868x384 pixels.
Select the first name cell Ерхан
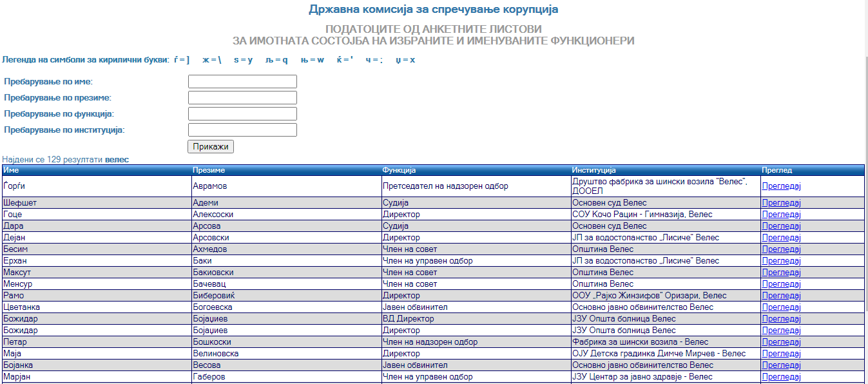pos(97,261)
